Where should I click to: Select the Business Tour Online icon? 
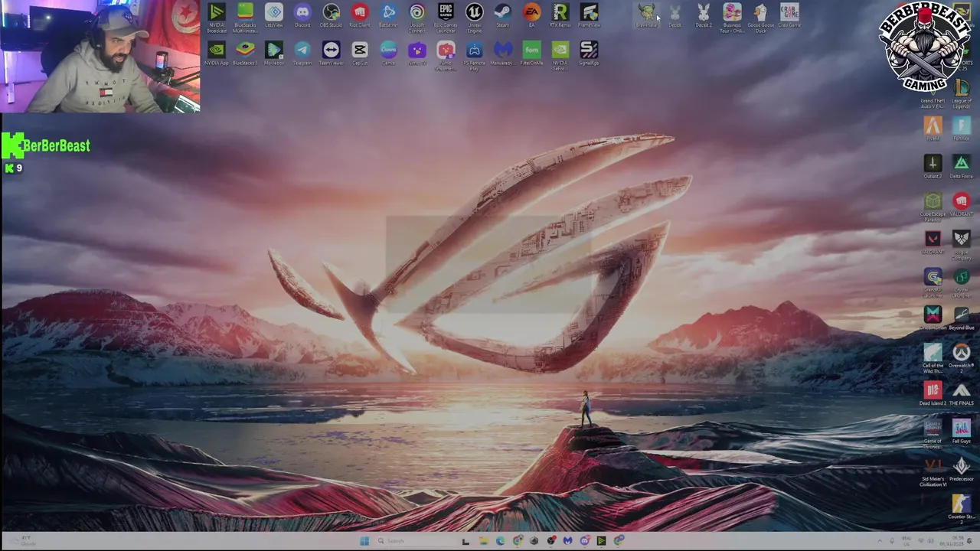[732, 17]
